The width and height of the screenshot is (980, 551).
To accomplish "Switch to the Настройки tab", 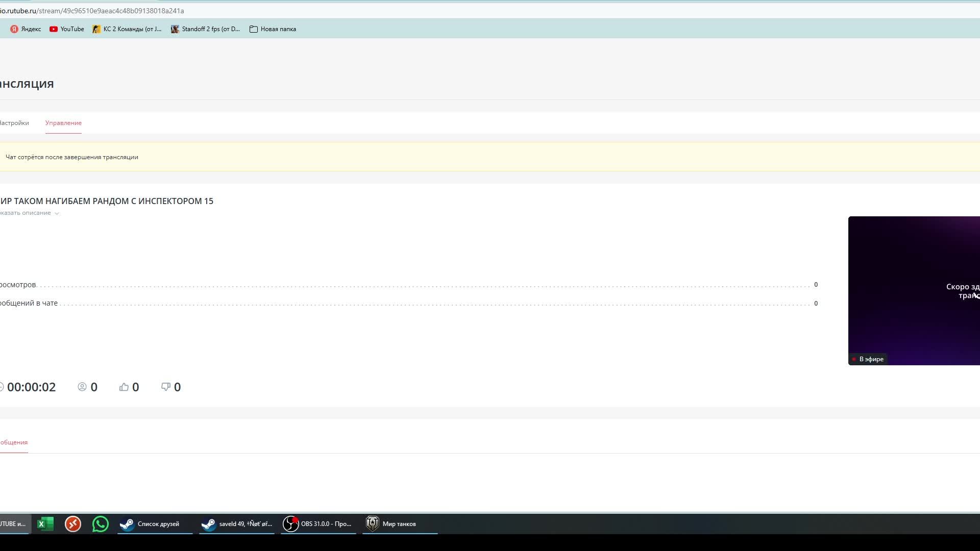I will [14, 122].
